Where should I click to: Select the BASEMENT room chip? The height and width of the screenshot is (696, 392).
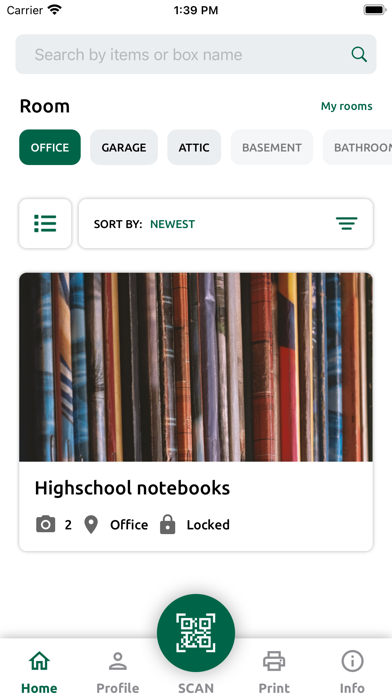(x=272, y=147)
